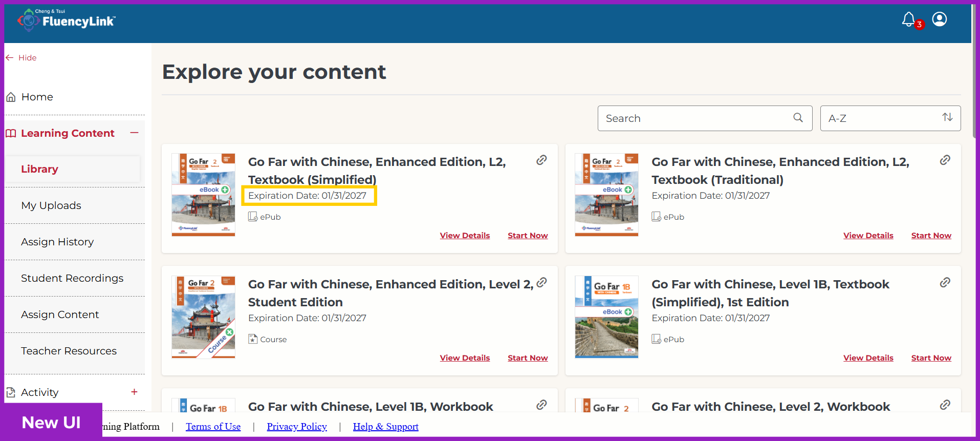
Task: Copy link for L2 Textbook (Traditional) card
Action: pos(945,160)
